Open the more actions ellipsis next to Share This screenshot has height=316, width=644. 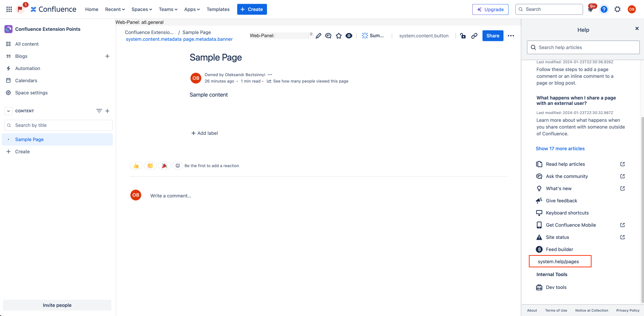pos(511,36)
